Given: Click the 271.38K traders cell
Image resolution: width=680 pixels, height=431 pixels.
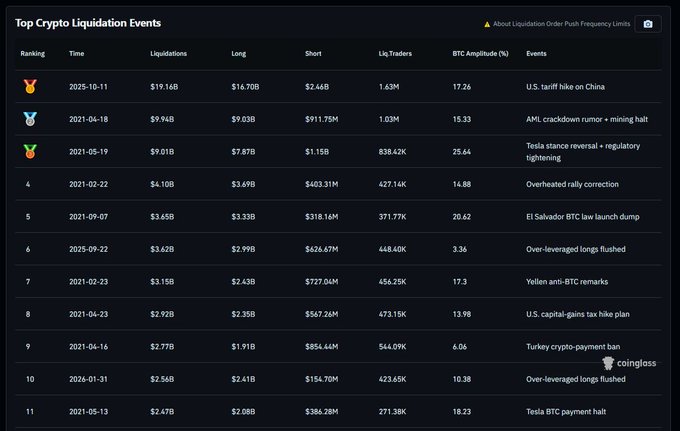Looking at the screenshot, I should [x=392, y=412].
